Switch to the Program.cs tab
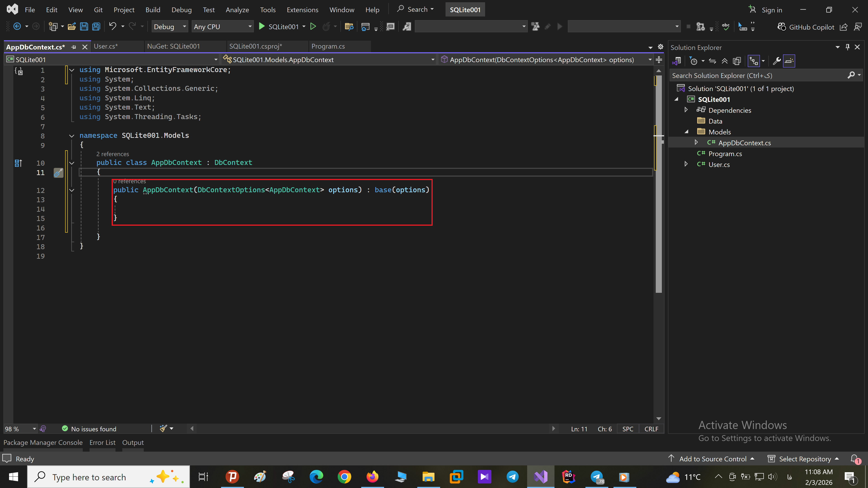 coord(328,47)
